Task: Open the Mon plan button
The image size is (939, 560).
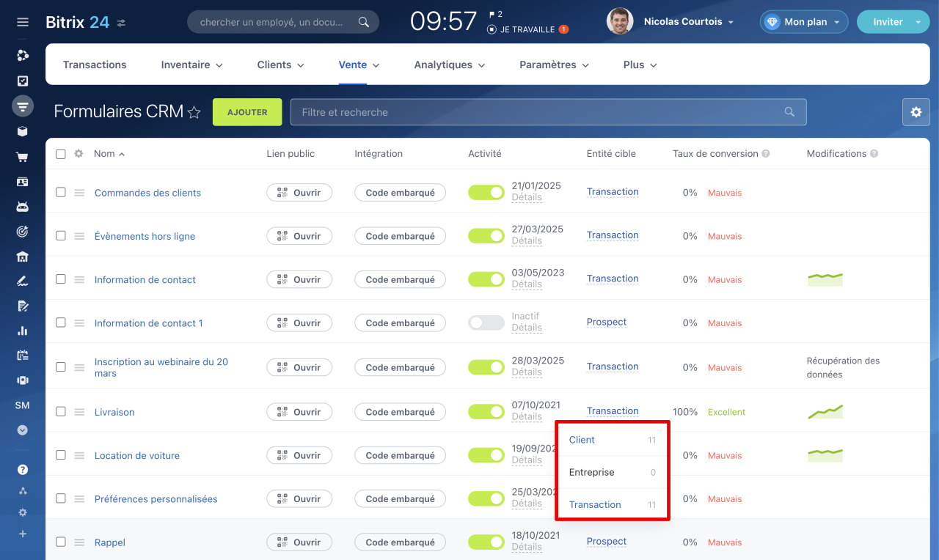Action: pyautogui.click(x=804, y=22)
